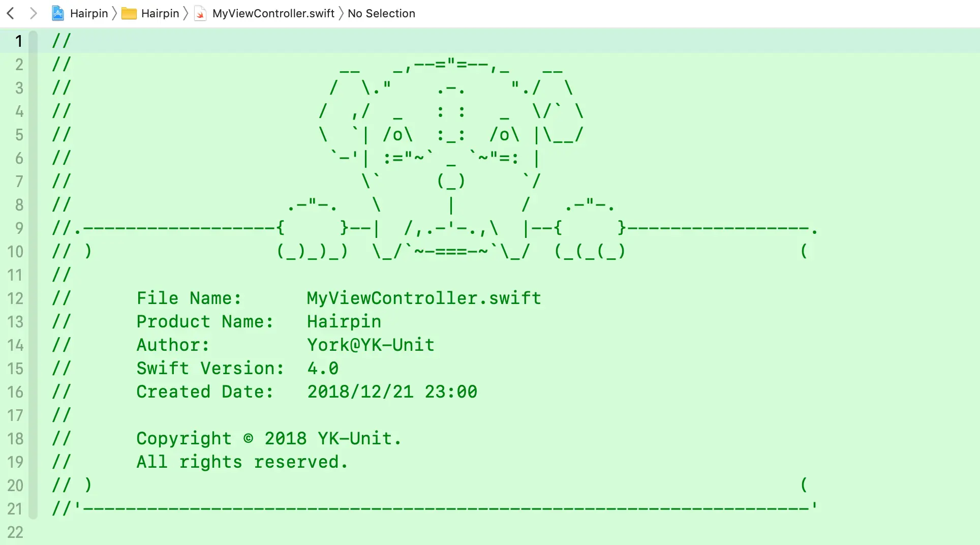Click line number 1 in gutter
Viewport: 980px width, 545px height.
(x=19, y=41)
